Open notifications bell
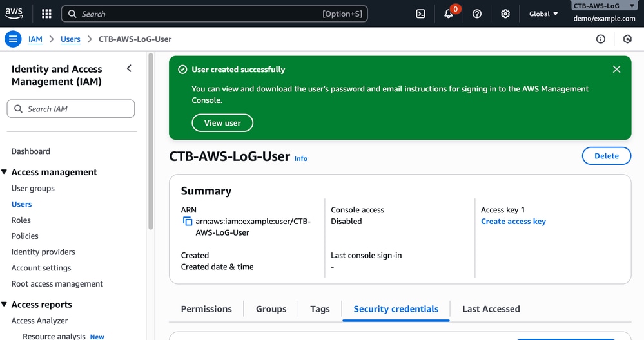 point(449,14)
